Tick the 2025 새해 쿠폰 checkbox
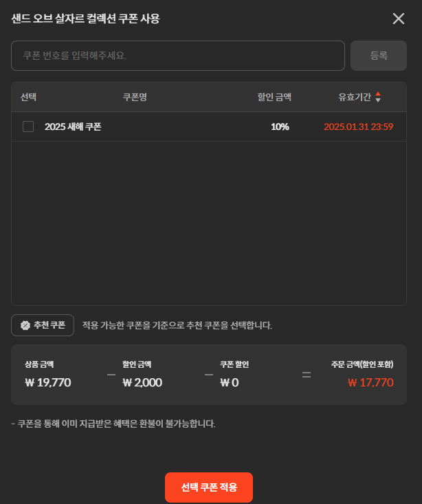The width and height of the screenshot is (422, 504). (x=28, y=127)
